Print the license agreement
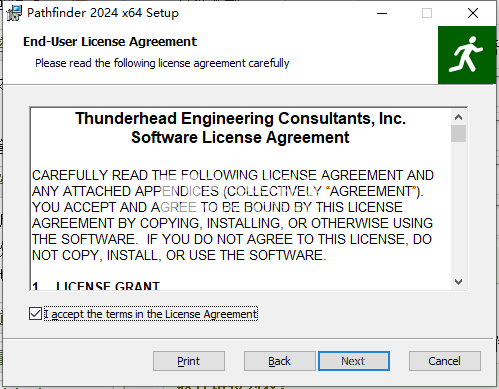 [189, 361]
